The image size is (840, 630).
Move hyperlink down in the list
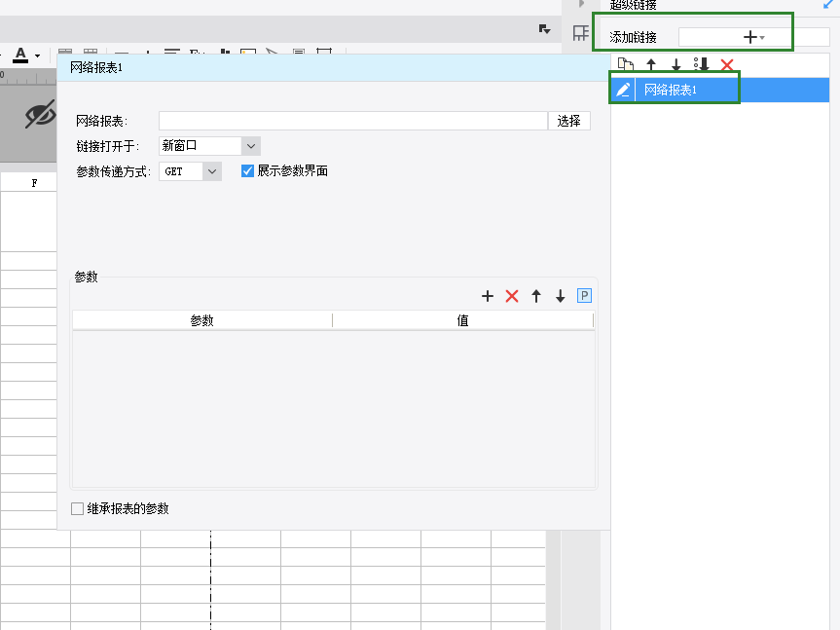point(676,65)
